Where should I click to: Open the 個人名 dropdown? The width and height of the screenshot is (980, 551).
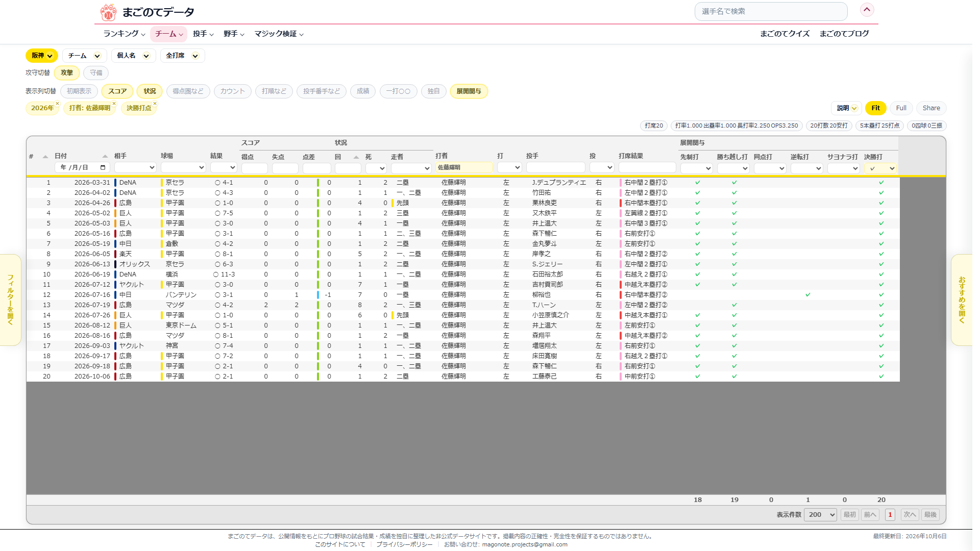133,56
